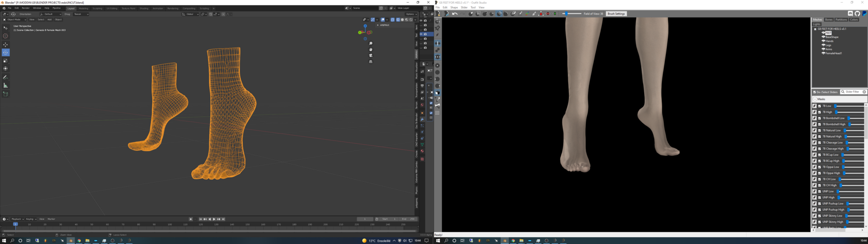Screen dimensions: 868x244
Task: Open the Shape menu in Outfit Studio
Action: (x=454, y=7)
